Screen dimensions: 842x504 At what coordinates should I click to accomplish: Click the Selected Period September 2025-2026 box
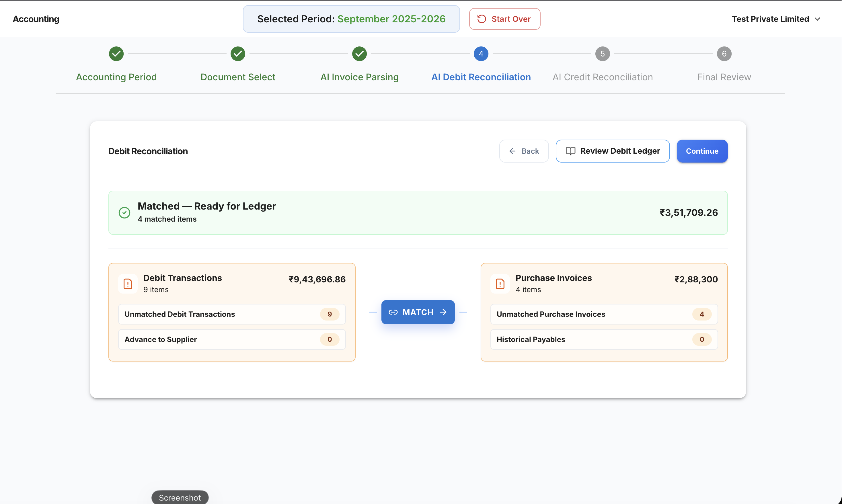(351, 19)
